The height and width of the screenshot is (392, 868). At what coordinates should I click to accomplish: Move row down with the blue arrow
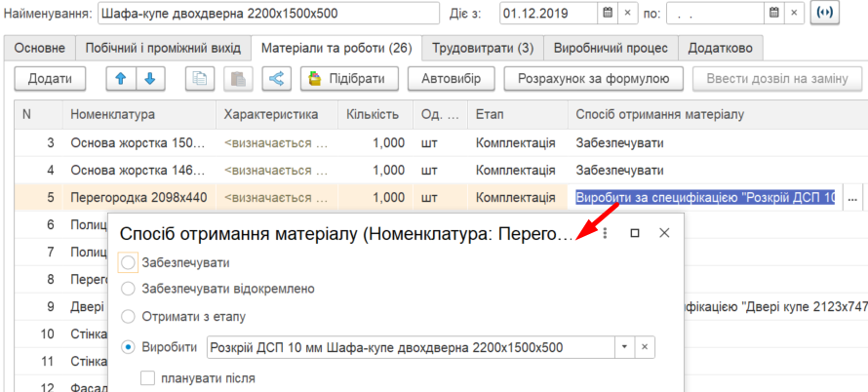(x=150, y=79)
